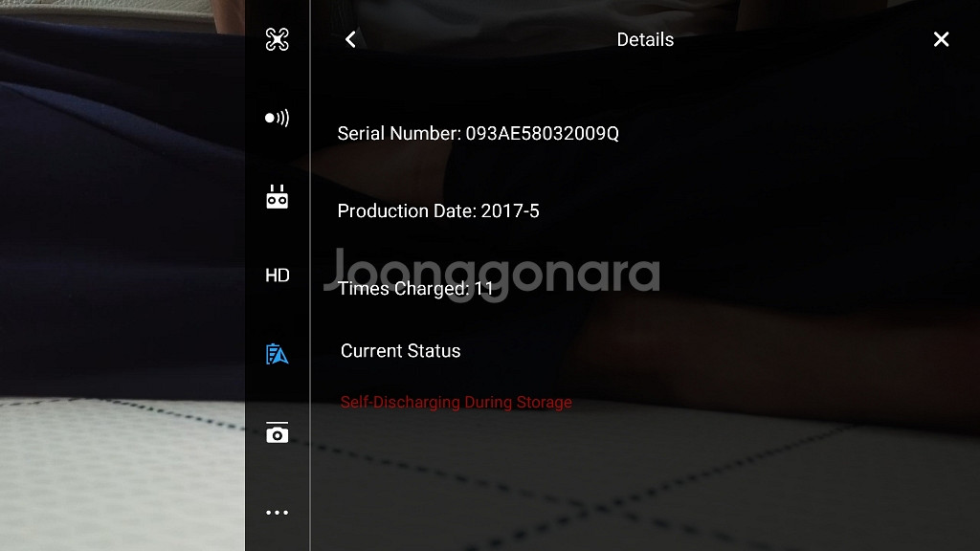Viewport: 980px width, 551px height.
Task: Open the visual sensing settings tab
Action: click(277, 118)
